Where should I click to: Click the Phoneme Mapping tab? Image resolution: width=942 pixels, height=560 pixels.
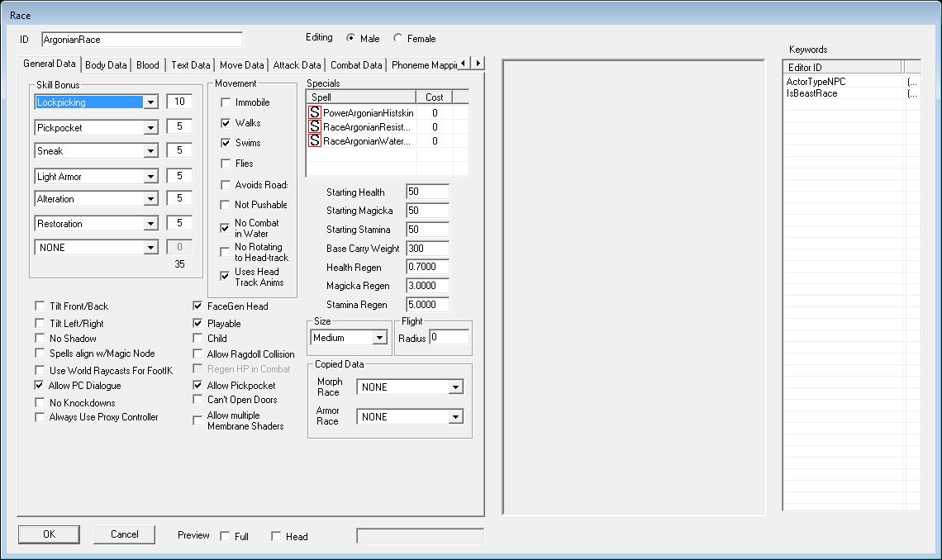[424, 64]
